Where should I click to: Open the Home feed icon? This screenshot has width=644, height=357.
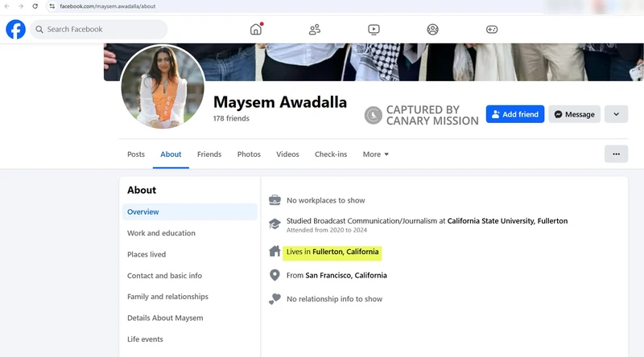point(256,30)
